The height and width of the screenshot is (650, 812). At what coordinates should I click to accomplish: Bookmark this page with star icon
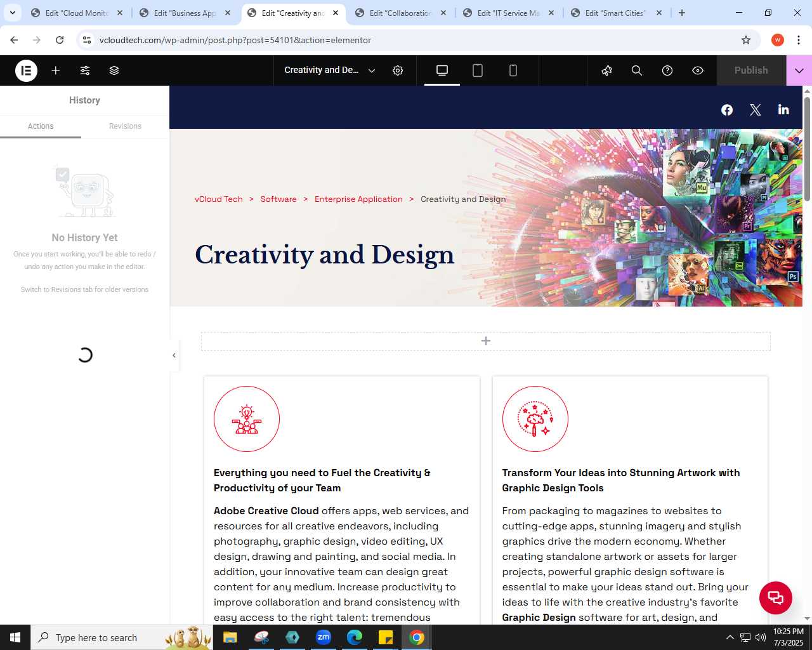coord(746,40)
